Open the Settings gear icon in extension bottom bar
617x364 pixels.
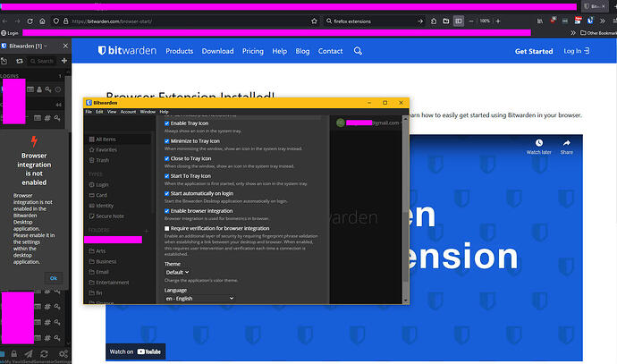coord(63,353)
